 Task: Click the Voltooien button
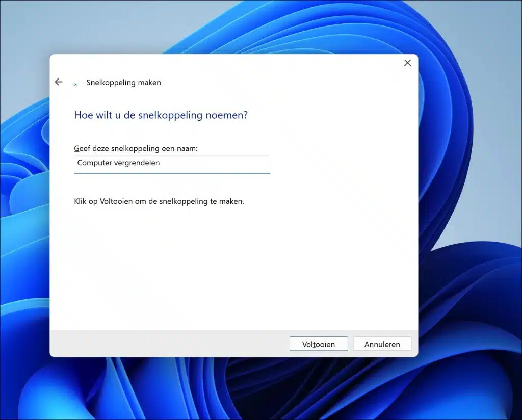(318, 344)
